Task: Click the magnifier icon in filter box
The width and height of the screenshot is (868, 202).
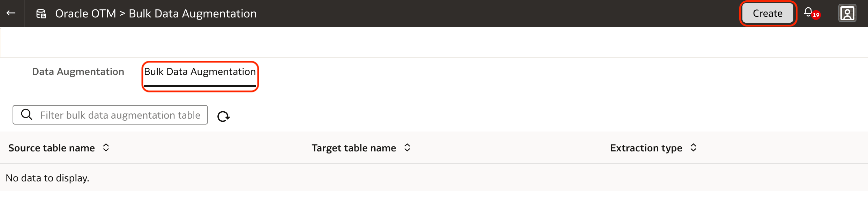Action: pos(27,114)
